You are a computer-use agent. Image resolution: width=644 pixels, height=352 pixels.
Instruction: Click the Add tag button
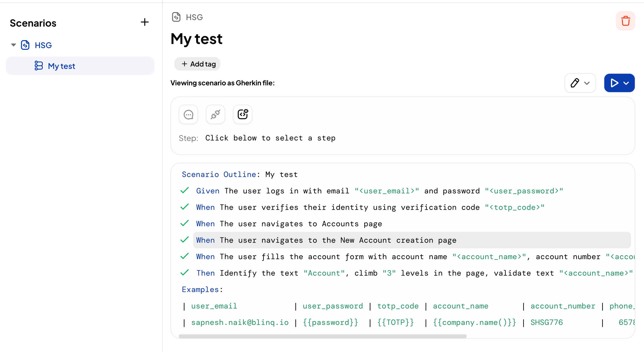tap(197, 64)
